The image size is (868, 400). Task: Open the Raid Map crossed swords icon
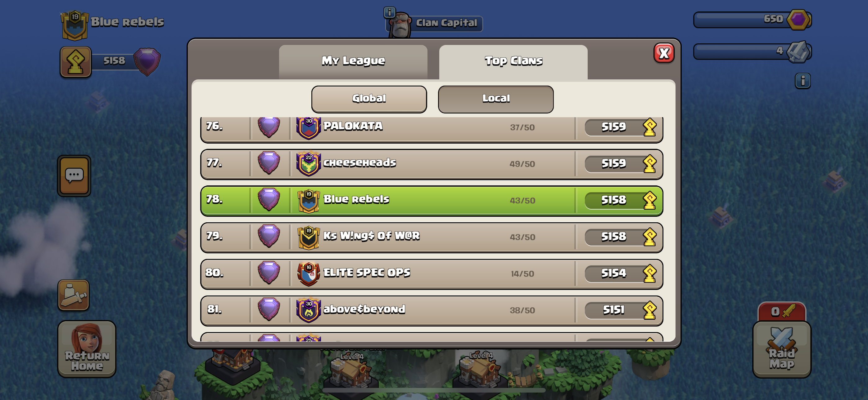point(782,349)
